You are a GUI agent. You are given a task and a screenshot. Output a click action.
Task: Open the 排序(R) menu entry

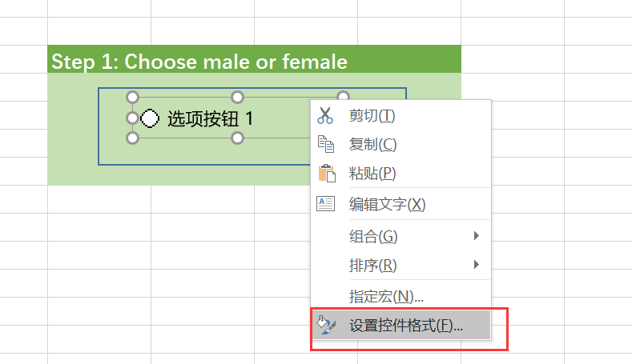tap(373, 265)
